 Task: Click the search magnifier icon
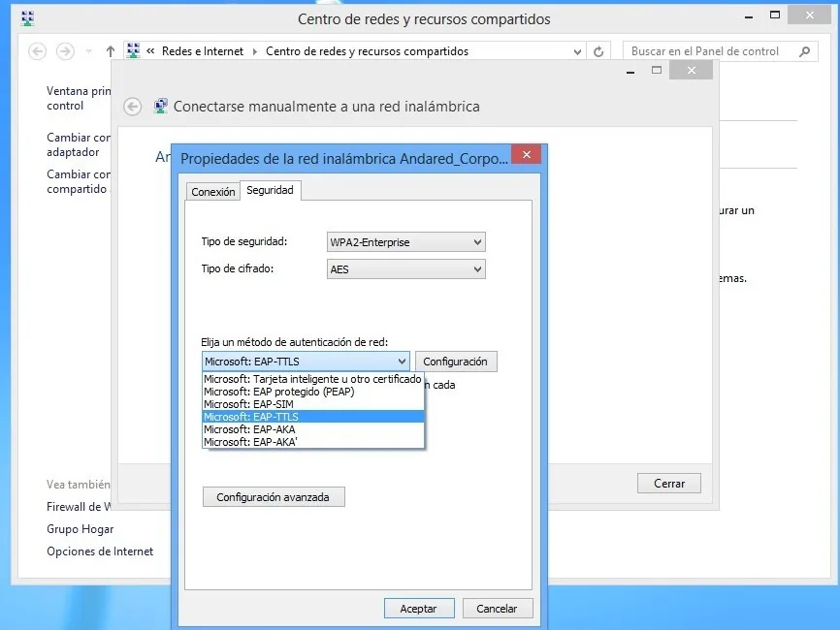pyautogui.click(x=804, y=51)
